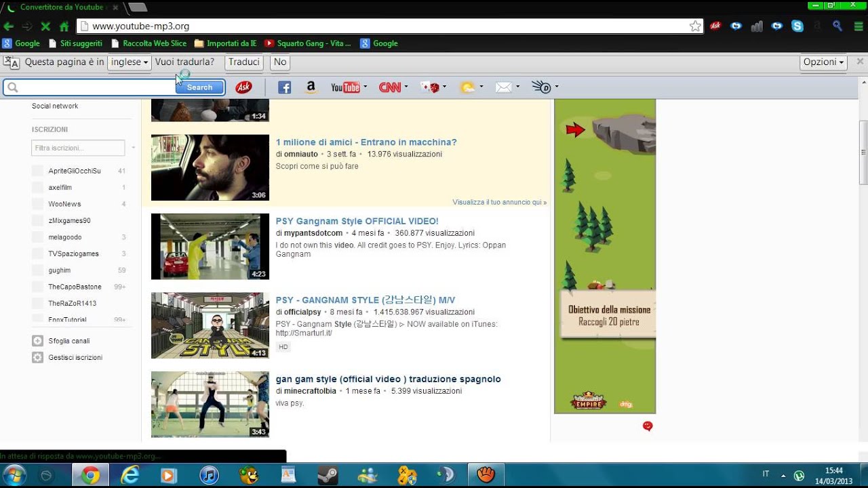This screenshot has width=868, height=488.
Task: Expand the CNN toolbar dropdown arrow
Action: pos(406,87)
